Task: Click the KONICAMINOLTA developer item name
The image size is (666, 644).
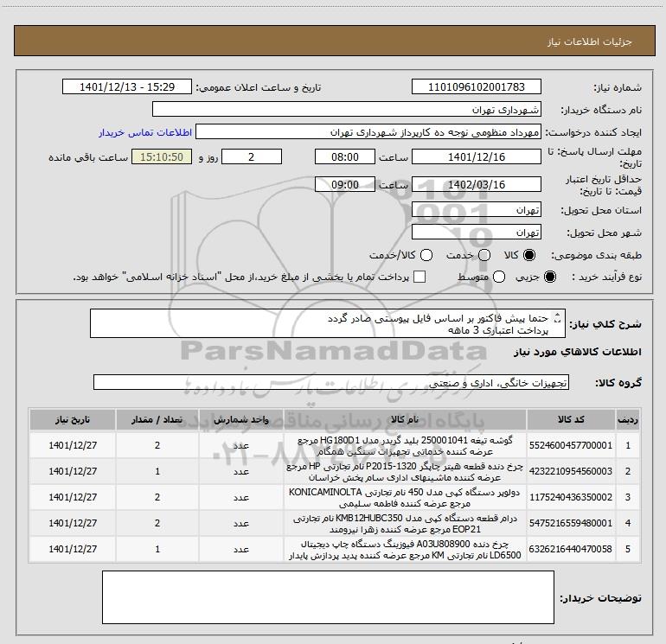Action: coord(405,498)
